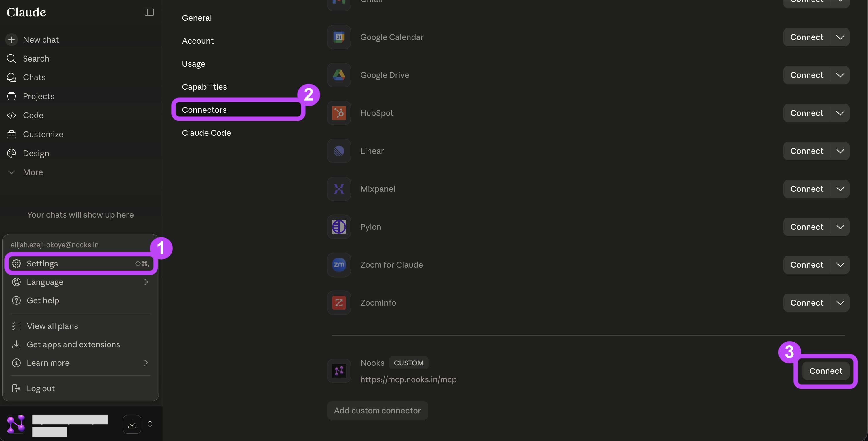Open the Projects icon in the sidebar

pos(12,96)
